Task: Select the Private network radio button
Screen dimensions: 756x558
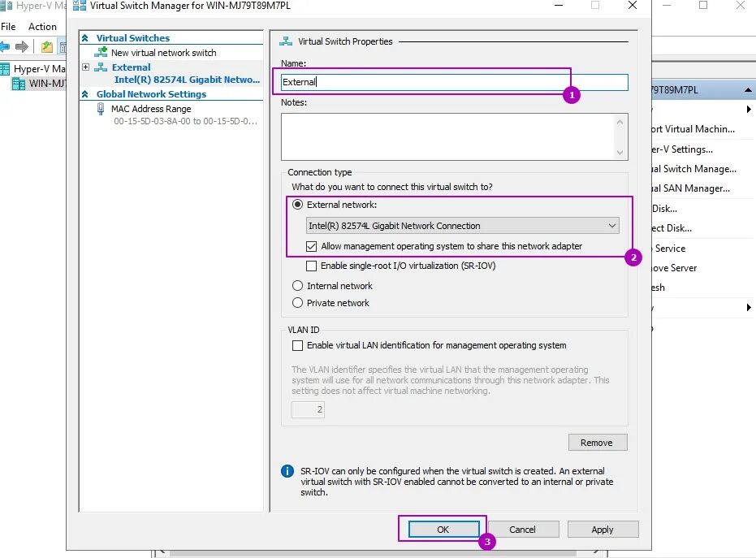Action: click(297, 303)
